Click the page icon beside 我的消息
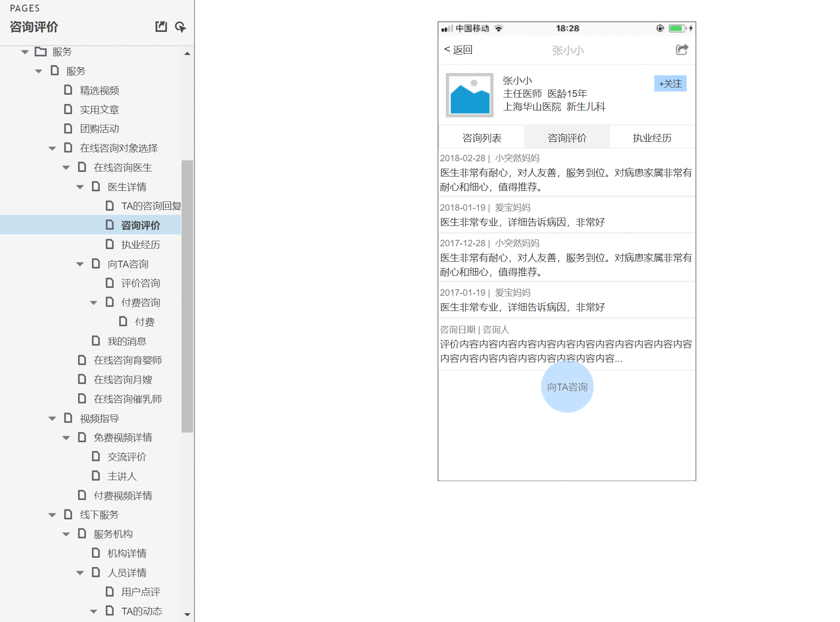Image resolution: width=840 pixels, height=622 pixels. pos(96,341)
